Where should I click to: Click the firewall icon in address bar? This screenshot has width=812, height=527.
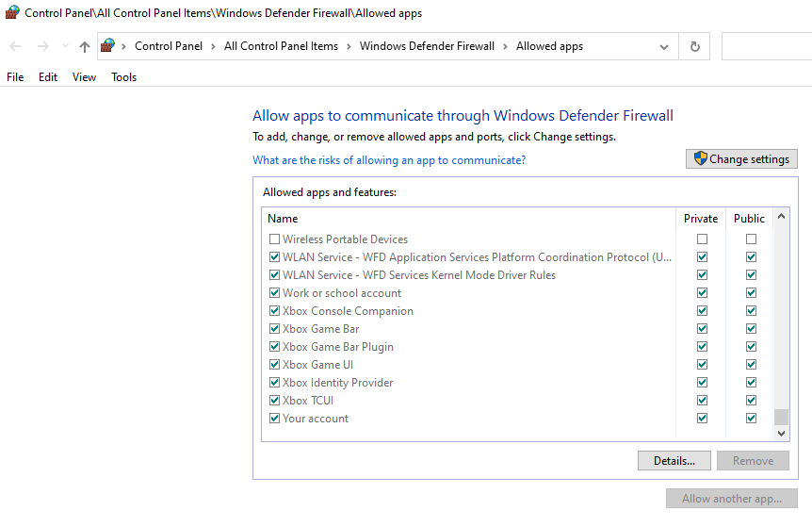pos(108,46)
